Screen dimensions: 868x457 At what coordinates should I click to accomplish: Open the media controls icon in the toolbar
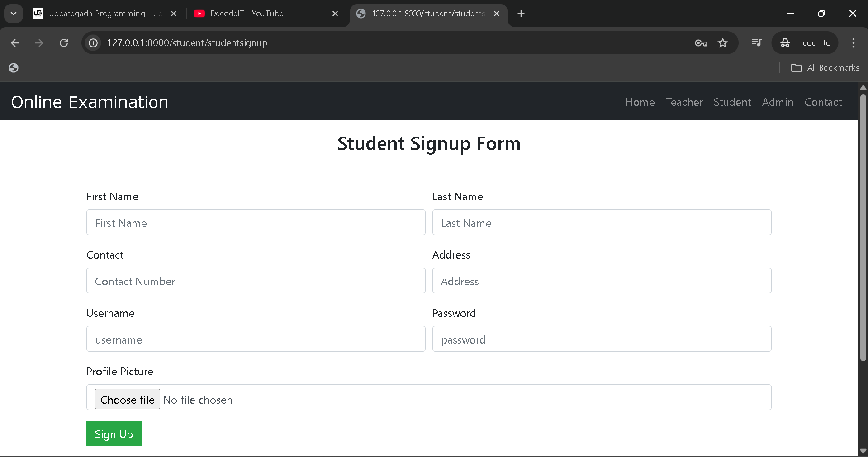[756, 43]
